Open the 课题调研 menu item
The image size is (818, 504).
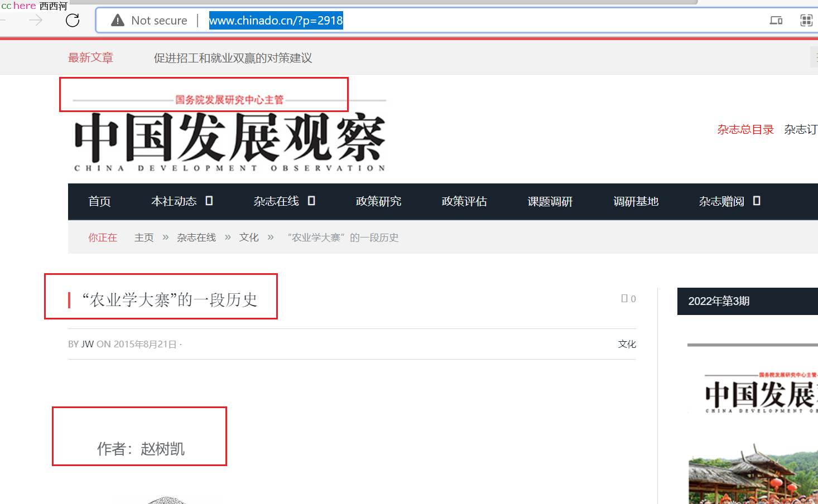point(550,201)
